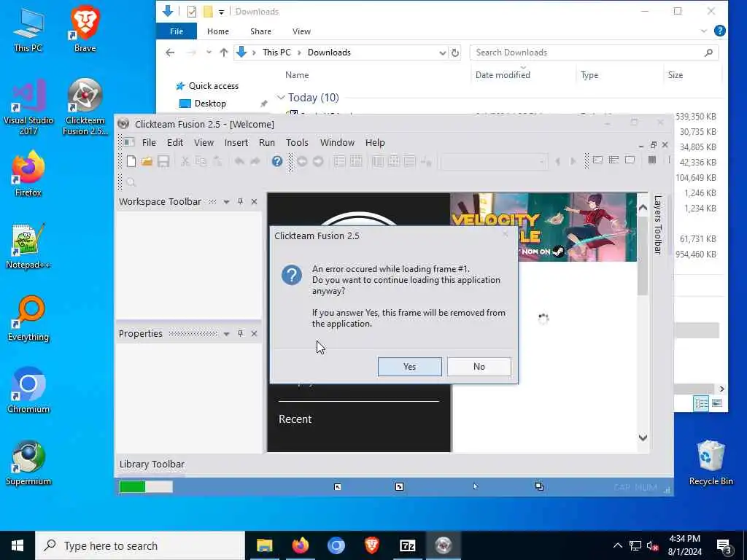Screen dimensions: 747x560
Task: Click the Layers Toolbar vertical tab
Action: pyautogui.click(x=658, y=225)
